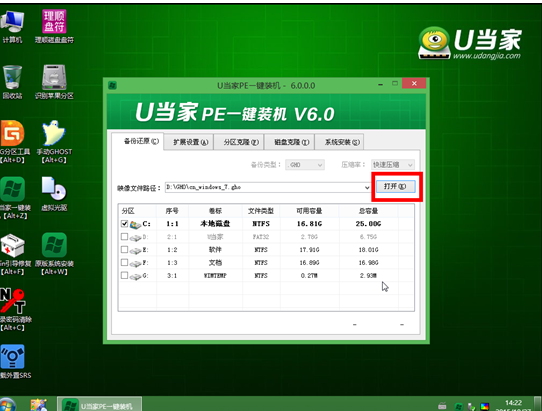Click the green tray icon
The image size is (542, 411).
[x=458, y=407]
